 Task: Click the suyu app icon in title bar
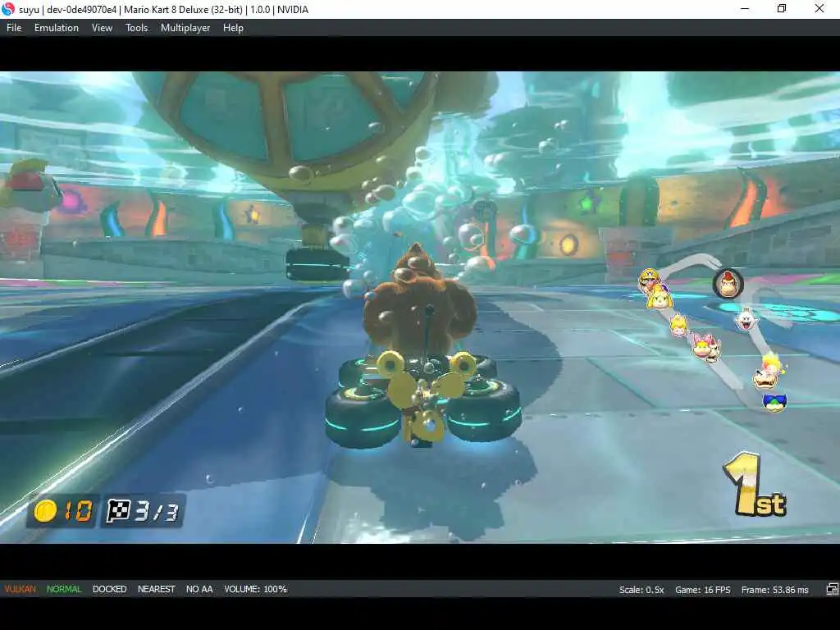pos(8,9)
